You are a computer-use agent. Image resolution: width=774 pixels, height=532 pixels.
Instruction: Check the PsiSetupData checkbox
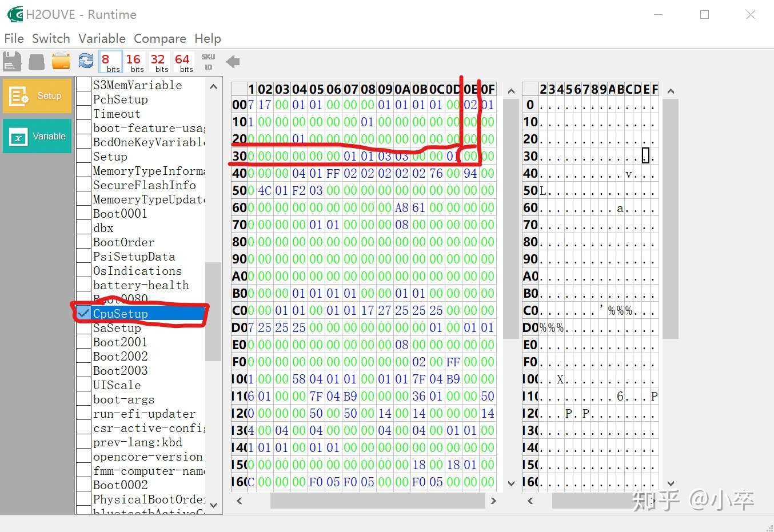click(x=84, y=256)
